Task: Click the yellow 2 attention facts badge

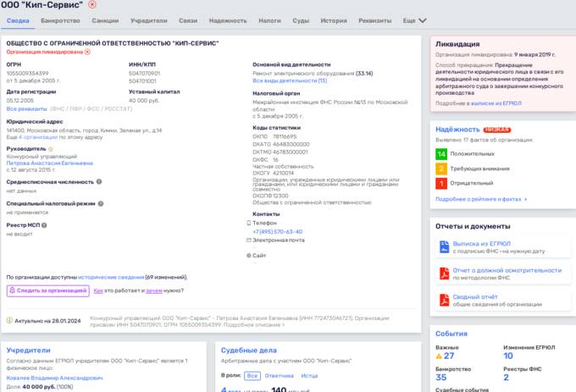Action: [x=441, y=168]
